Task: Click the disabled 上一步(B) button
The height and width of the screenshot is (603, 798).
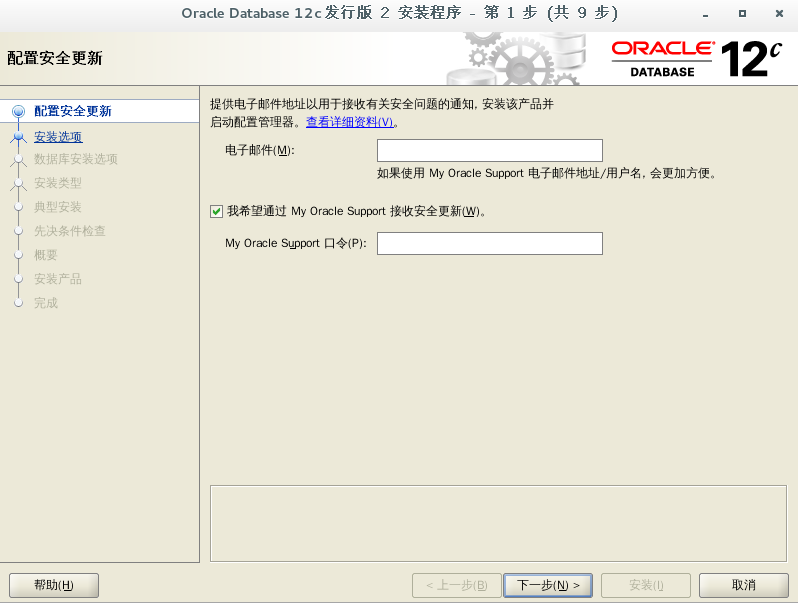Action: (x=457, y=585)
